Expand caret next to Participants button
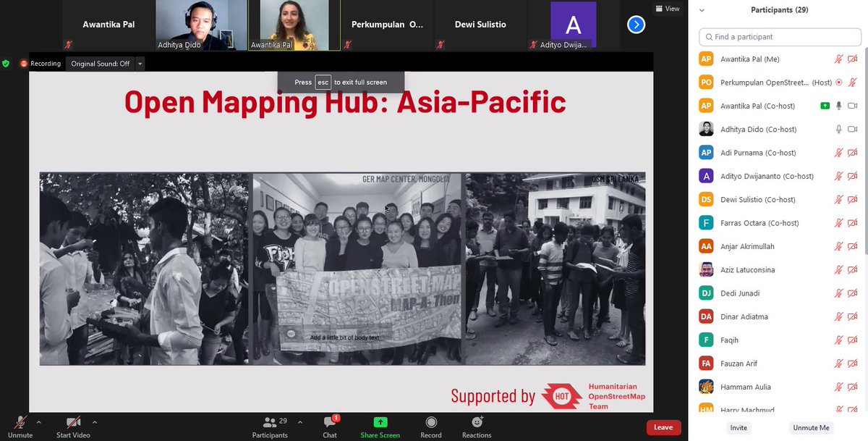This screenshot has width=868, height=441. 299,422
